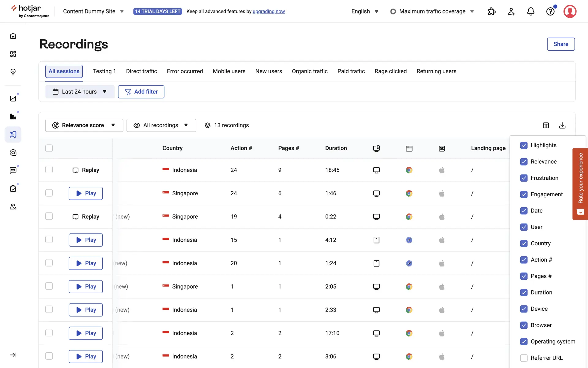This screenshot has height=368, width=588.
Task: Toggle the table columns selector icon
Action: click(x=546, y=125)
